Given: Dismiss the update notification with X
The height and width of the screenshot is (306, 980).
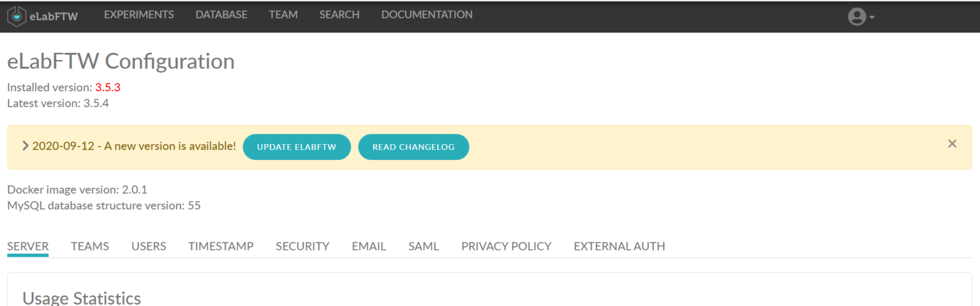Looking at the screenshot, I should 952,144.
